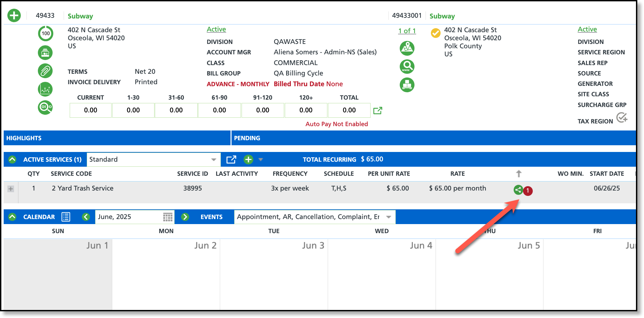The height and width of the screenshot is (318, 644).
Task: Collapse the Calendar section
Action: click(12, 217)
